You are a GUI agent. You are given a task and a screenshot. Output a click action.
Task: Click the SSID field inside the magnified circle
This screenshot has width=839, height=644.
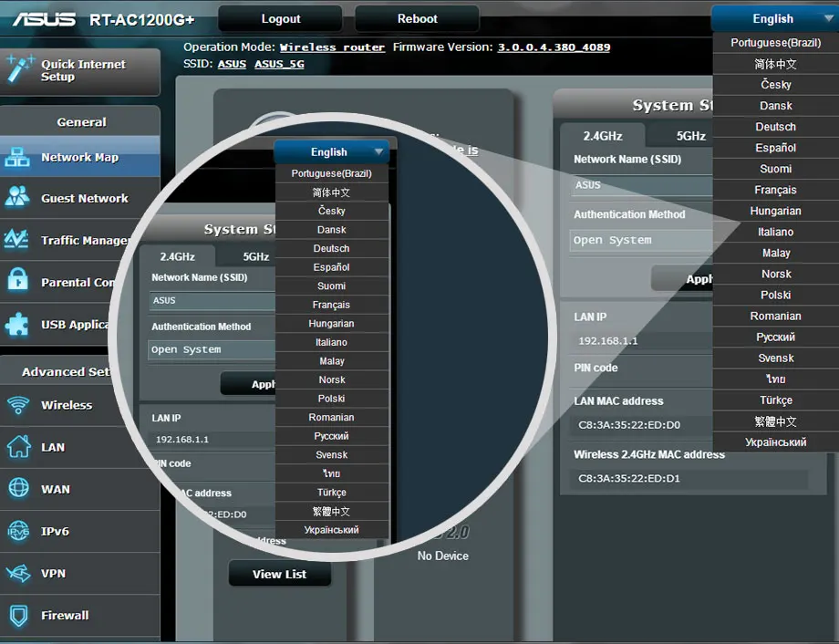(212, 300)
